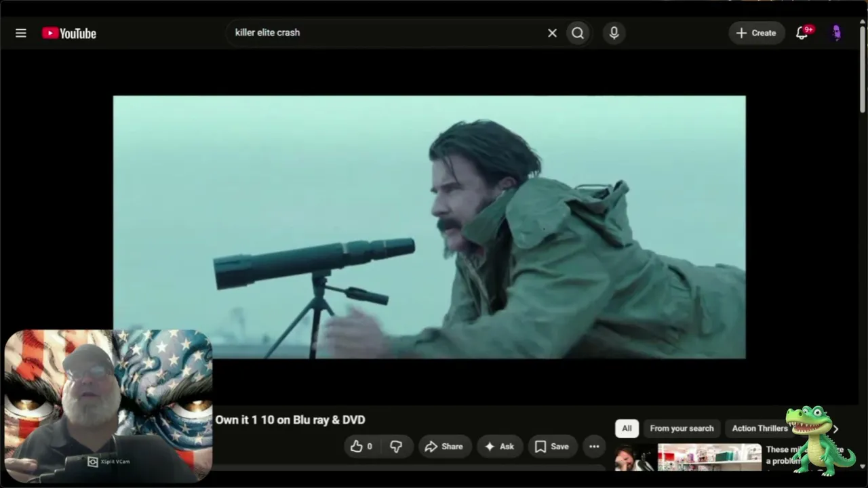Like the video with the thumbs-up
Image resolution: width=868 pixels, height=488 pixels.
click(361, 447)
